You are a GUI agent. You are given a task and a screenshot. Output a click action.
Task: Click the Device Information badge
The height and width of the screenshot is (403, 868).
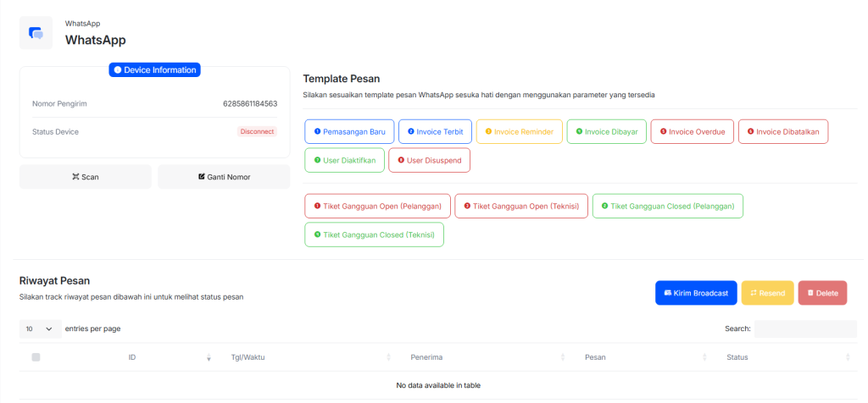[x=154, y=70]
